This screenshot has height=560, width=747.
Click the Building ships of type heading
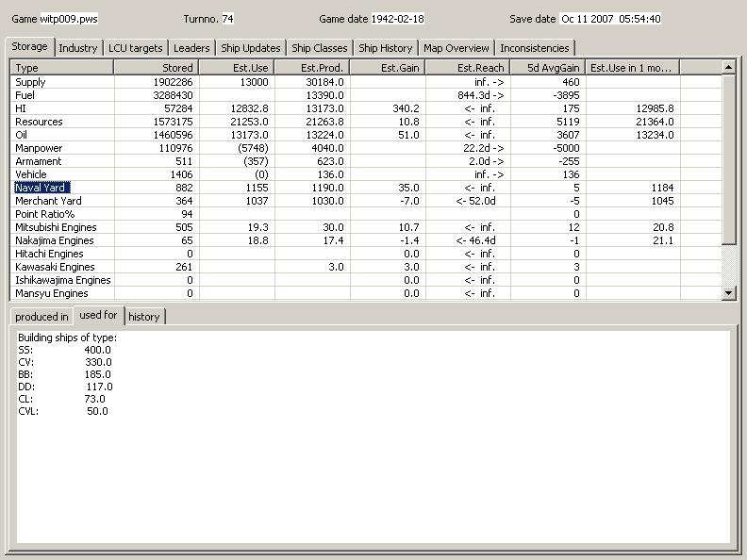click(x=67, y=338)
